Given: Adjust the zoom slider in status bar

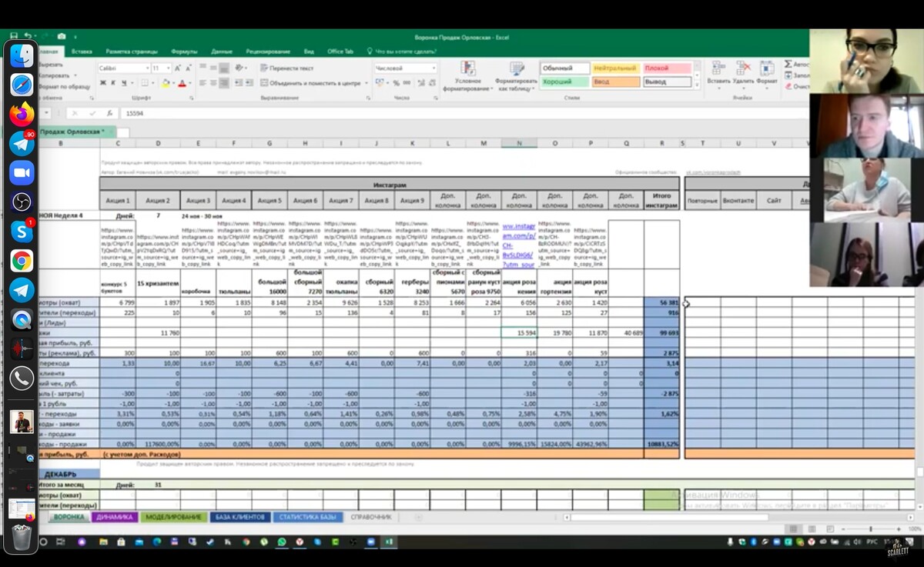Looking at the screenshot, I should pyautogui.click(x=871, y=529).
